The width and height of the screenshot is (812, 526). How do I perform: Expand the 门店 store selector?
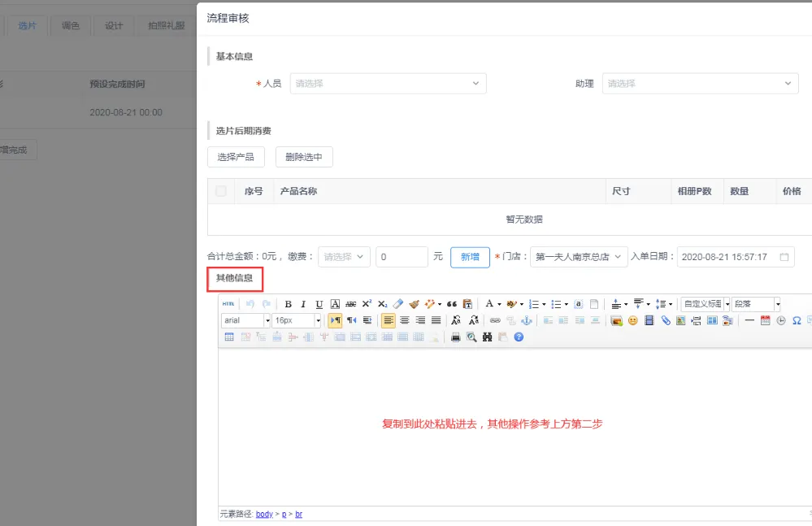pyautogui.click(x=579, y=256)
